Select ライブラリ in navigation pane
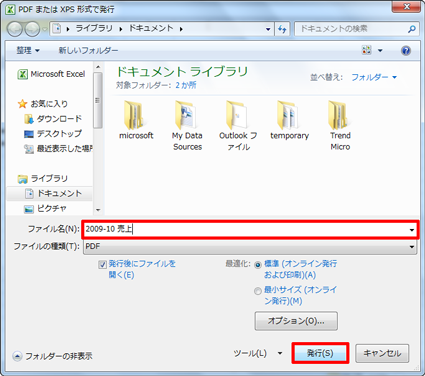425x376 pixels. coord(43,179)
